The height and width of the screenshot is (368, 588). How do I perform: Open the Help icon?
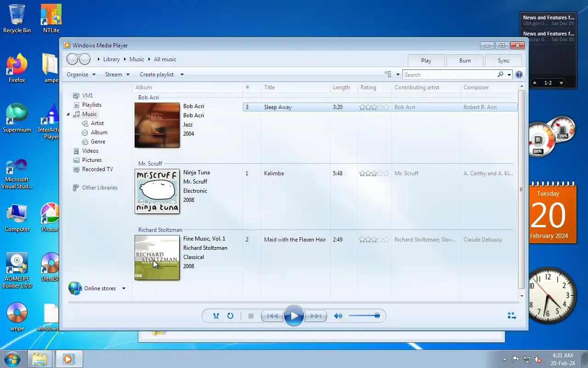tap(519, 75)
